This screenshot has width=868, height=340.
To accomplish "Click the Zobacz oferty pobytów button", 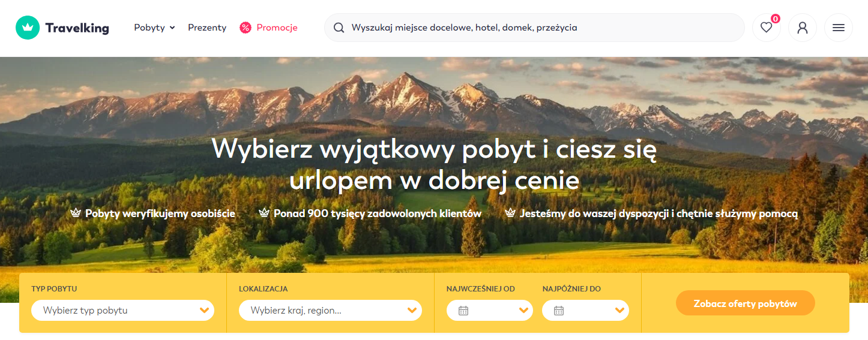I will [745, 303].
